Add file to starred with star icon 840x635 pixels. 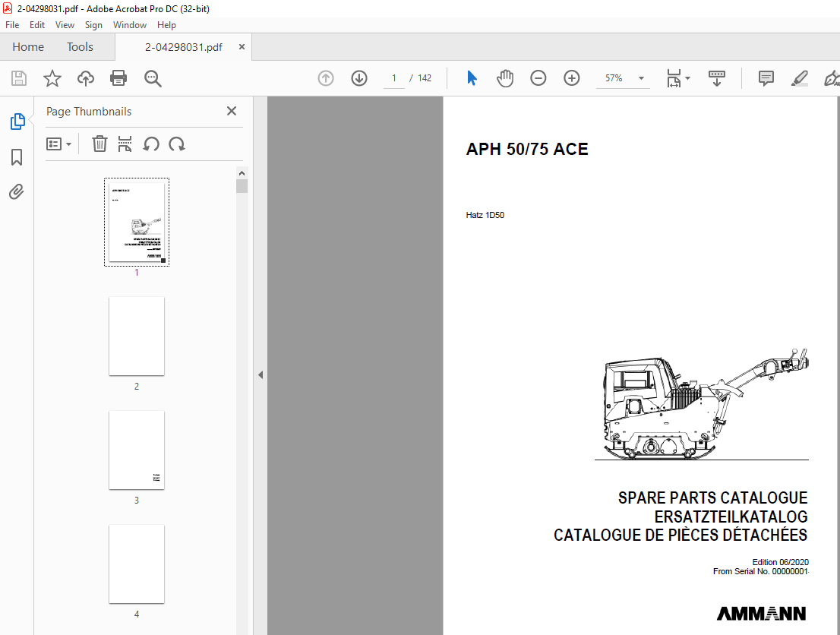52,78
